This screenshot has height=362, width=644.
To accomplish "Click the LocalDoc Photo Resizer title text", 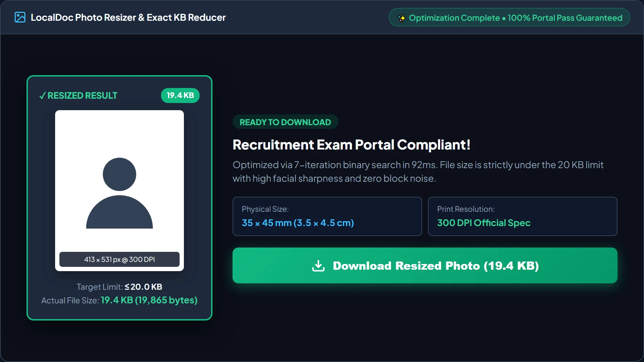I will coord(128,18).
